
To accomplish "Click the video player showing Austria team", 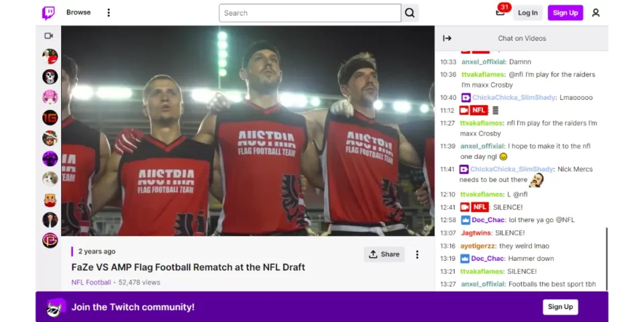I will tap(248, 131).
